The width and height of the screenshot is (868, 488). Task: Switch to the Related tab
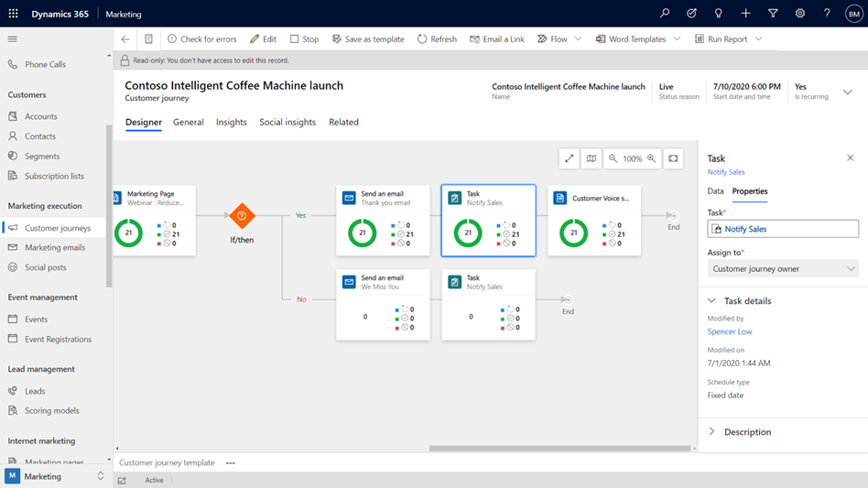click(x=343, y=123)
